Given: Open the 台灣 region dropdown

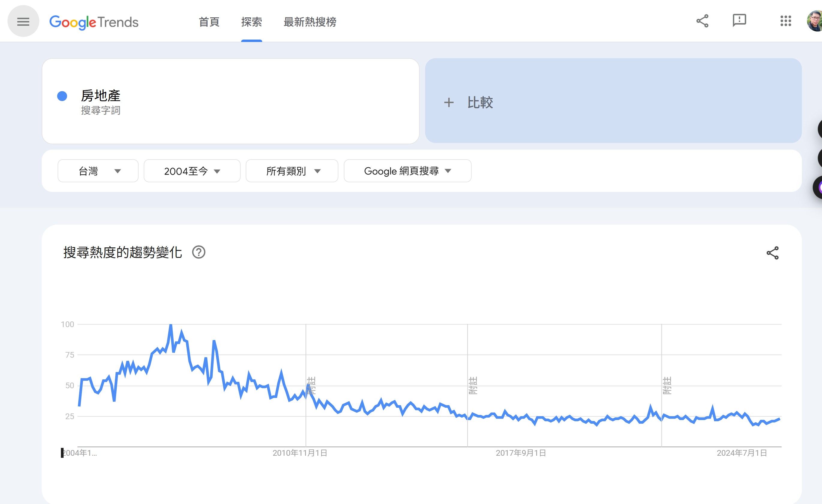Looking at the screenshot, I should coord(98,171).
